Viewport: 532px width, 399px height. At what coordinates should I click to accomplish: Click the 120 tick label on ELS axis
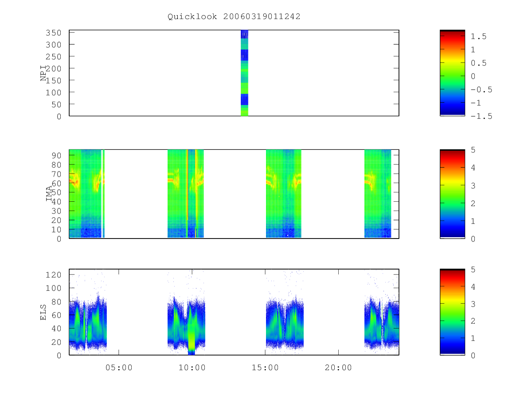54,274
